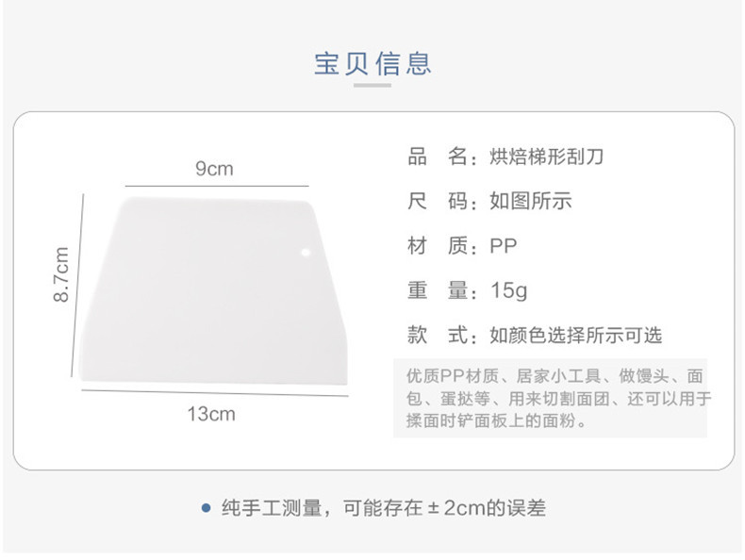Click the 8.7cm height label
The image size is (745, 560).
(61, 274)
